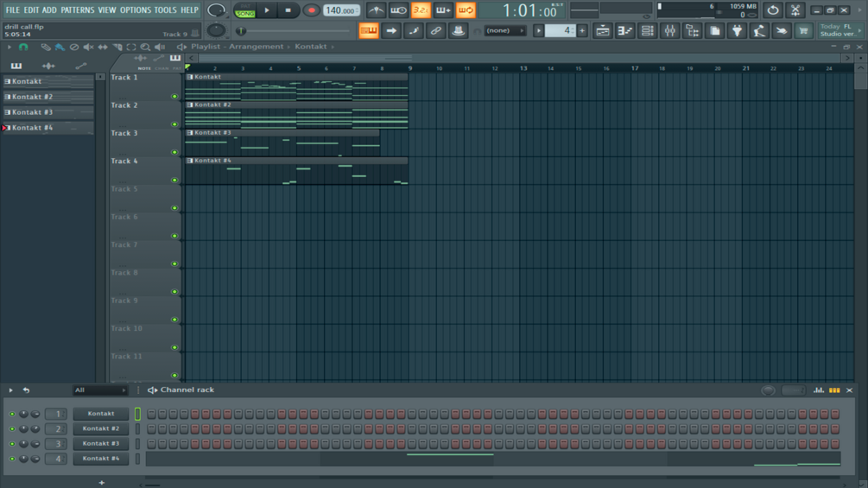Click the shopping cart content library icon
Viewport: 868px width, 488px height.
tap(803, 31)
